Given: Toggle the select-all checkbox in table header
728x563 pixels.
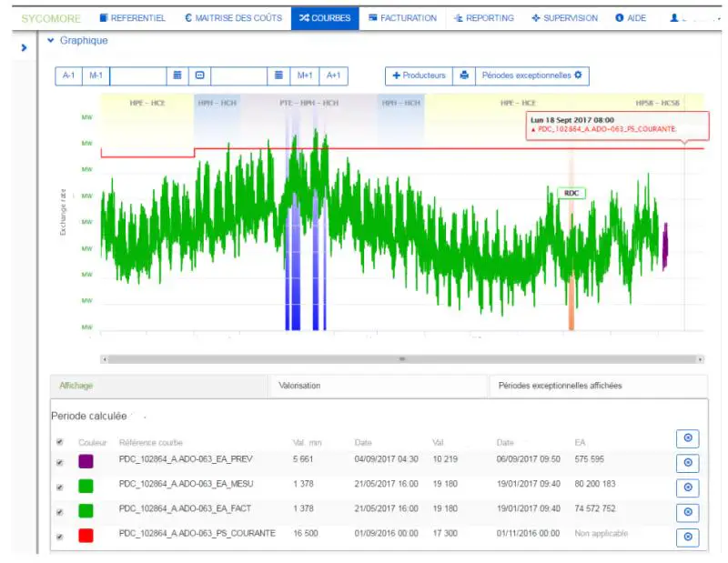Looking at the screenshot, I should 59,442.
